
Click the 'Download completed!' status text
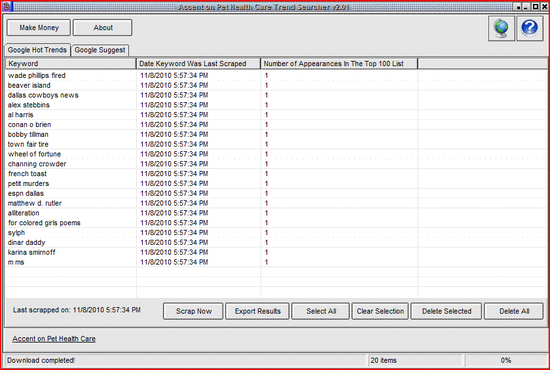click(x=41, y=360)
